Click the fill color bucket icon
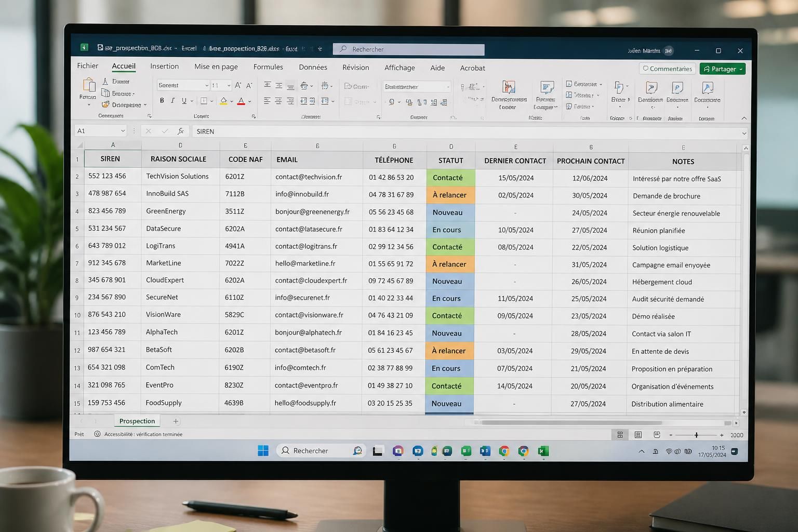This screenshot has height=532, width=798. [x=223, y=101]
